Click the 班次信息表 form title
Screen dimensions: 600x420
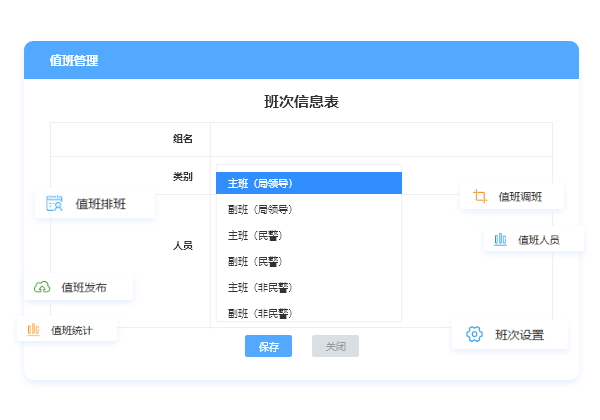tap(301, 102)
